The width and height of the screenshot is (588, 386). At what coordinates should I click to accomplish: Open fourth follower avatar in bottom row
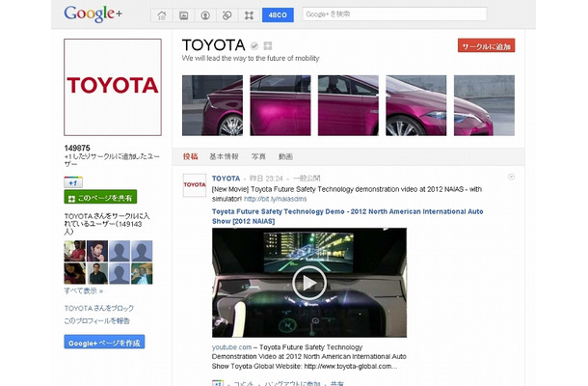coord(142,273)
